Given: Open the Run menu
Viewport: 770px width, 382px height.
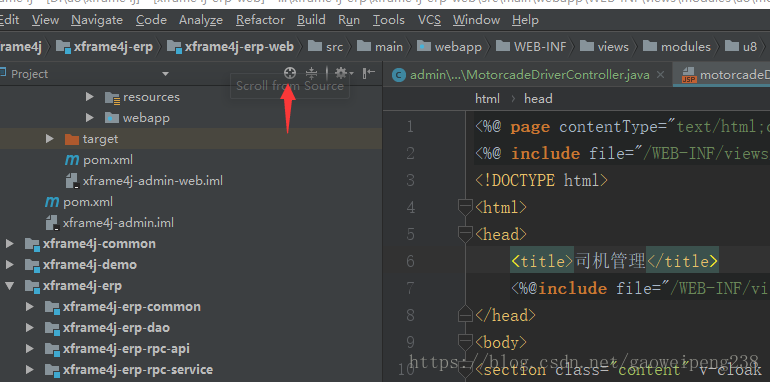Looking at the screenshot, I should [x=349, y=20].
